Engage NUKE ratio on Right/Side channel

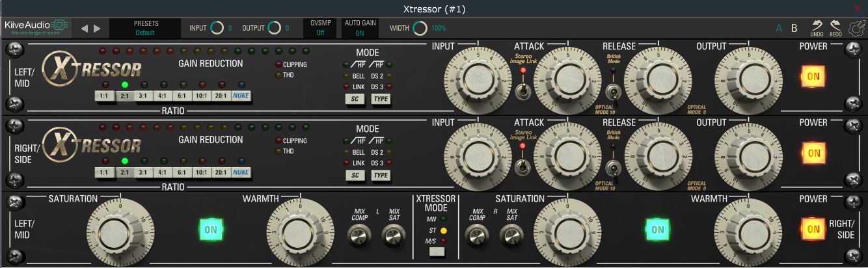point(241,172)
